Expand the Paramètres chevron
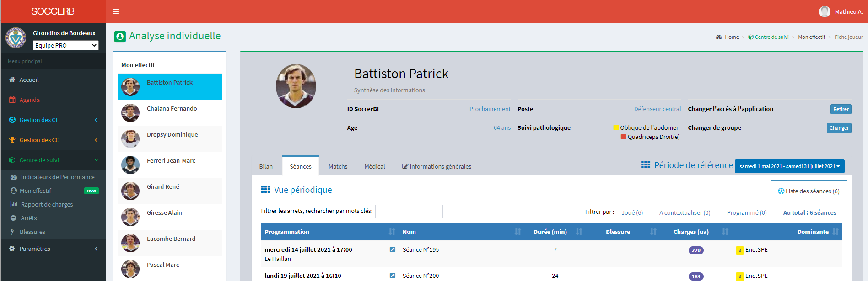 point(96,249)
